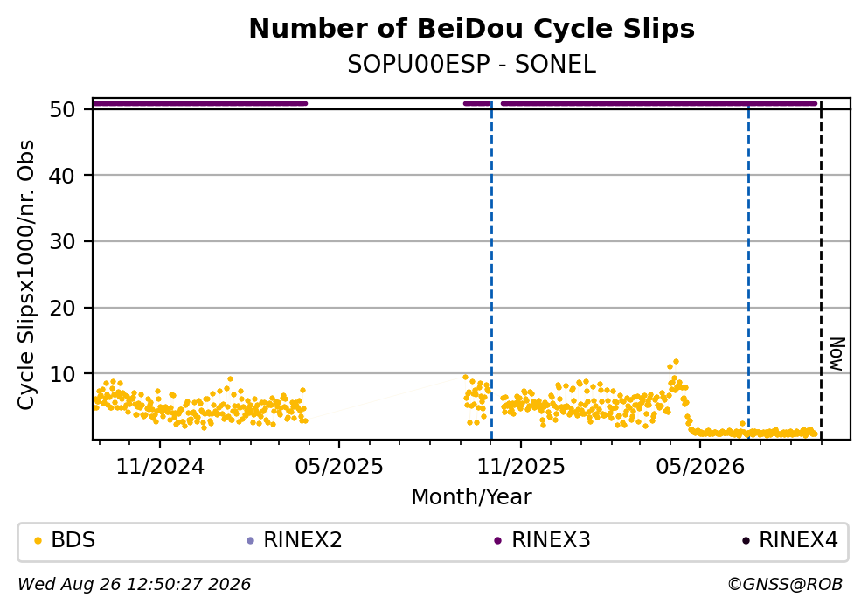Click the SOPU00ESP - SONEL subtitle
Viewport: 868px width, 611px height.
472,65
